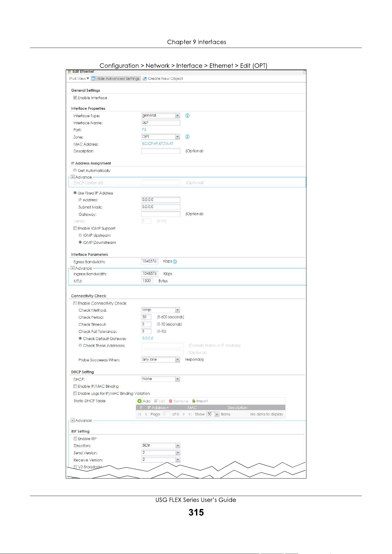This screenshot has width=392, height=554.
Task: Go to previous page of Static DHCP Table
Action: 146,414
